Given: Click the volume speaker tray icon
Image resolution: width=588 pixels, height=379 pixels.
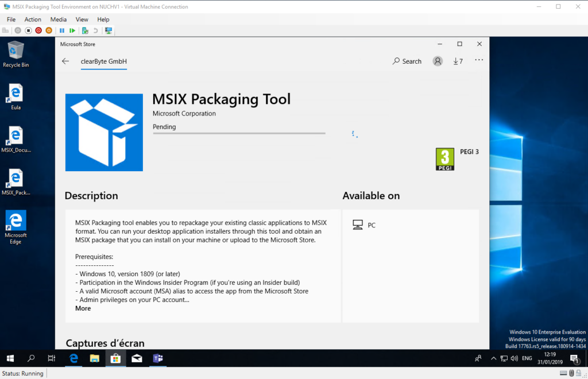Looking at the screenshot, I should (x=514, y=358).
